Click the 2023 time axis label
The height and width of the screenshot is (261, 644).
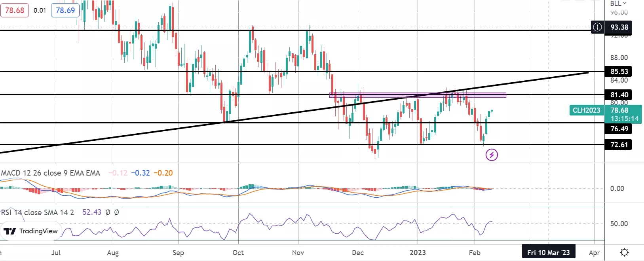pos(418,252)
